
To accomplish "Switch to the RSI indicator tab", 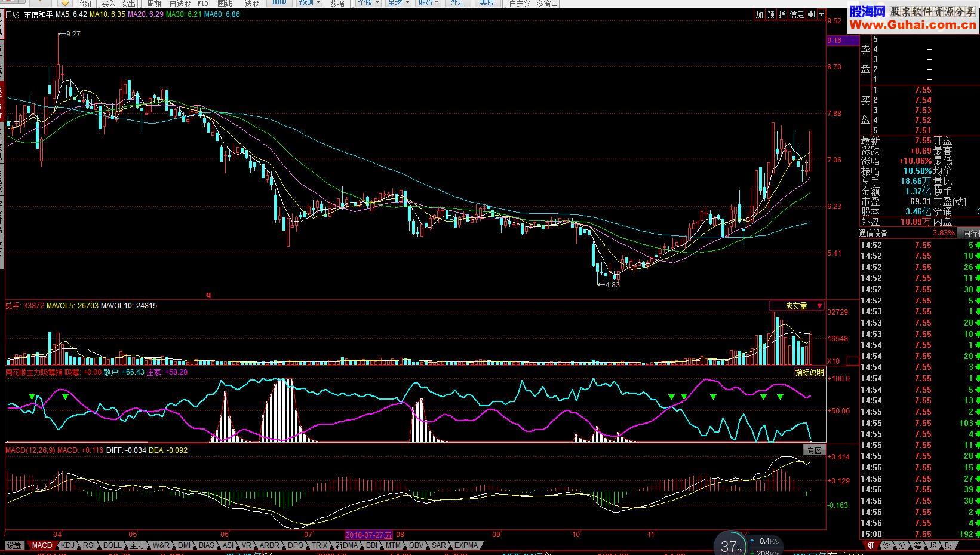I will (89, 545).
